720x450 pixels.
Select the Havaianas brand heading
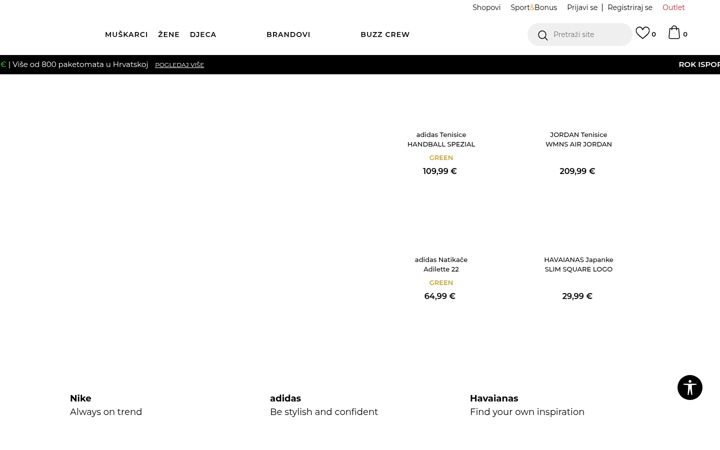coord(494,398)
